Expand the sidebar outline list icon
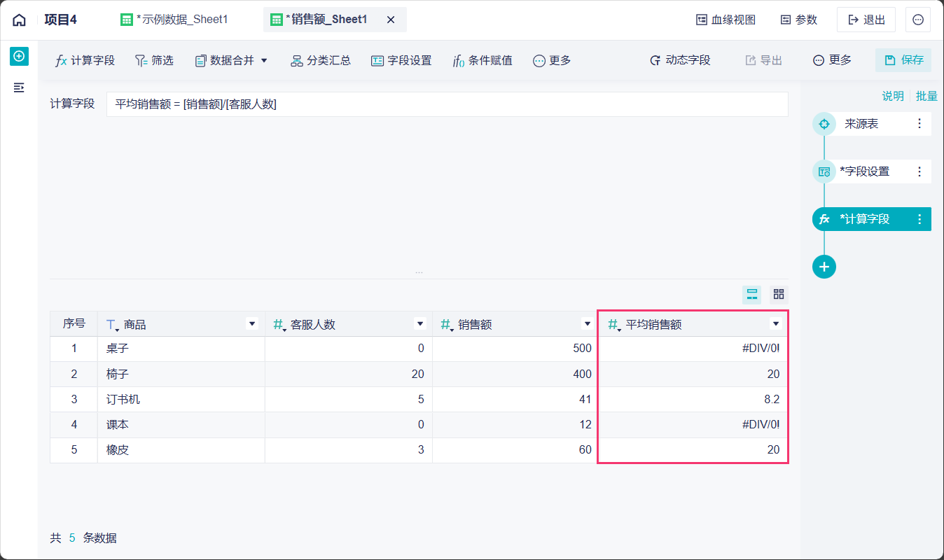The width and height of the screenshot is (944, 560). point(19,87)
